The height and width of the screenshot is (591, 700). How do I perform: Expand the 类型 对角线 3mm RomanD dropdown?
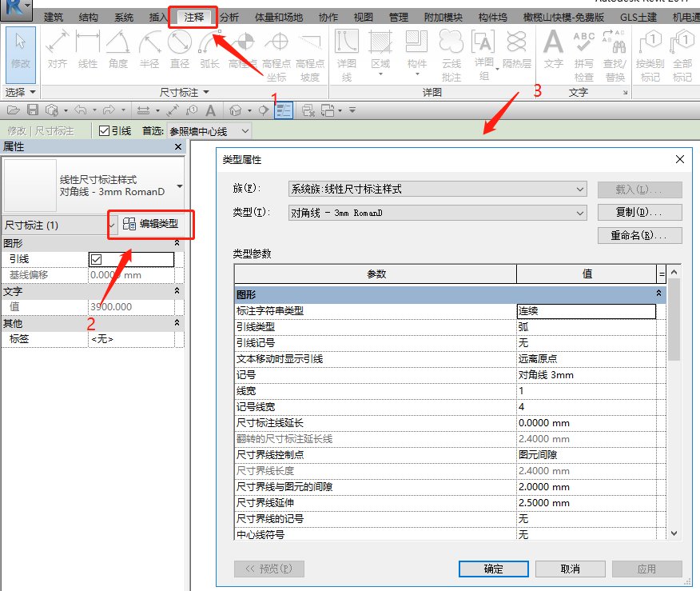point(437,213)
